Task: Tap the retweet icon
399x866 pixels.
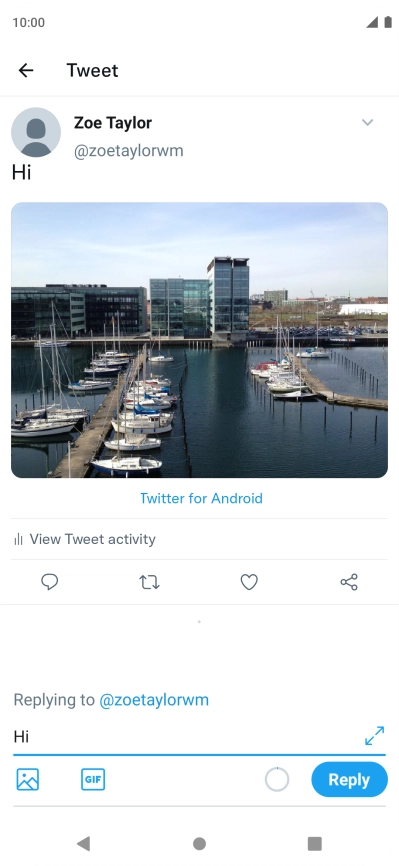Action: (x=149, y=582)
